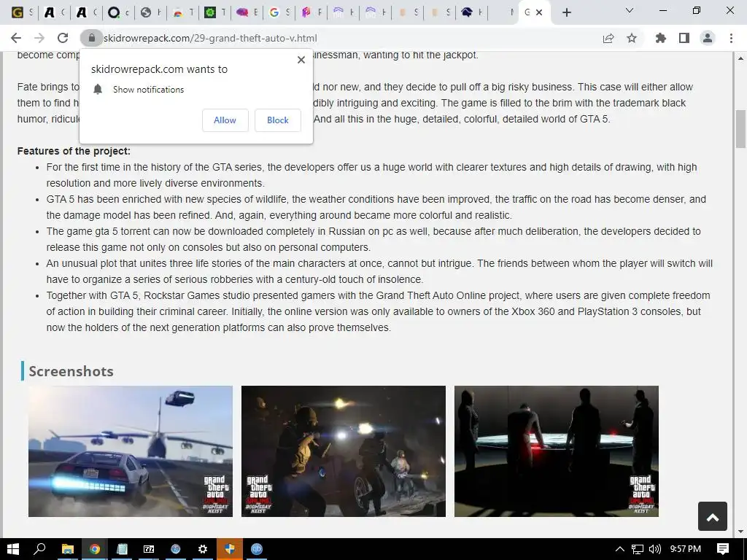This screenshot has width=747, height=560.
Task: Click the scrollbar up arrow
Action: pyautogui.click(x=740, y=58)
